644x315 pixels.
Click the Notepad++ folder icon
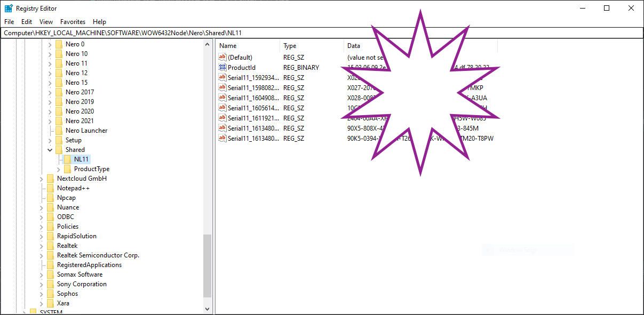pyautogui.click(x=51, y=188)
